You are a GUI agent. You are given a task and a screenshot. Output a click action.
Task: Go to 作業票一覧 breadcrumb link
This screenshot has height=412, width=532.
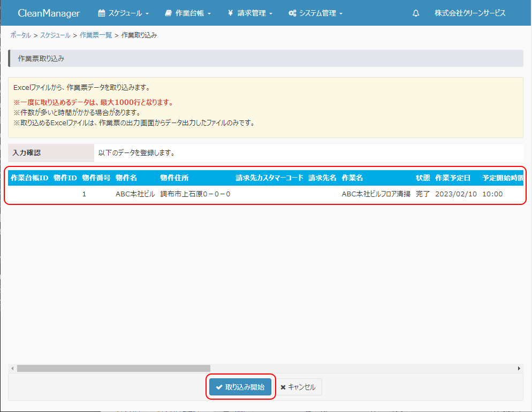point(96,35)
